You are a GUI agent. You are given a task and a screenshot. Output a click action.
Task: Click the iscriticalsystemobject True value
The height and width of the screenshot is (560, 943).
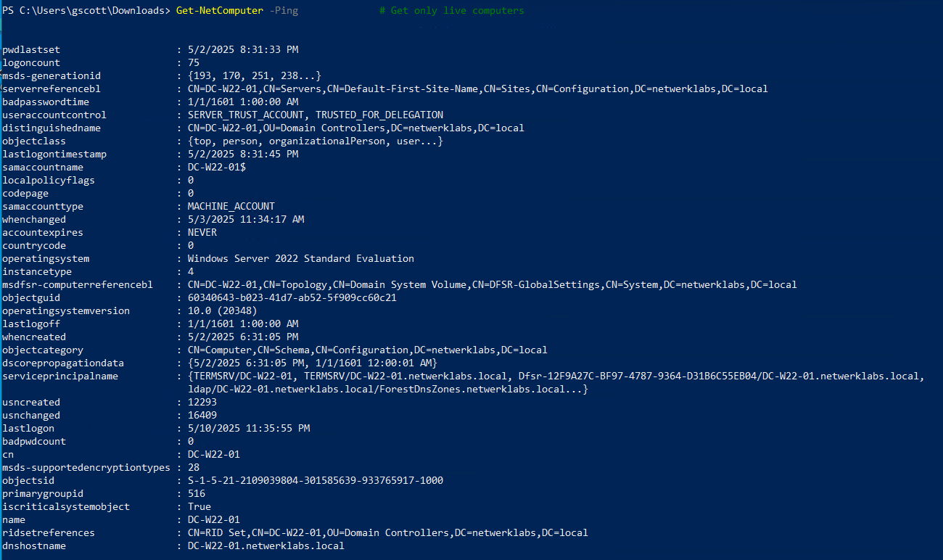click(x=199, y=507)
